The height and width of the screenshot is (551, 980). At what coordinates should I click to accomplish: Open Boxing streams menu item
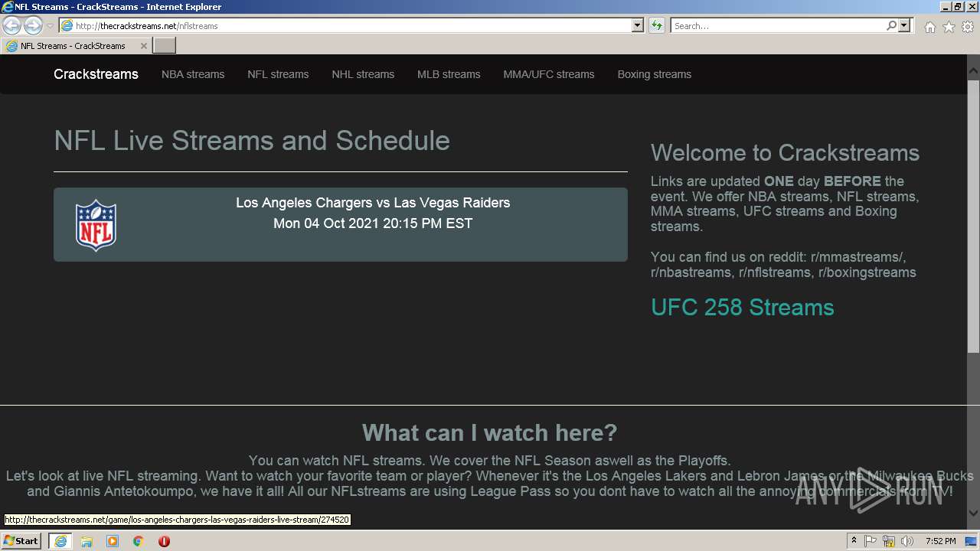pyautogui.click(x=655, y=74)
